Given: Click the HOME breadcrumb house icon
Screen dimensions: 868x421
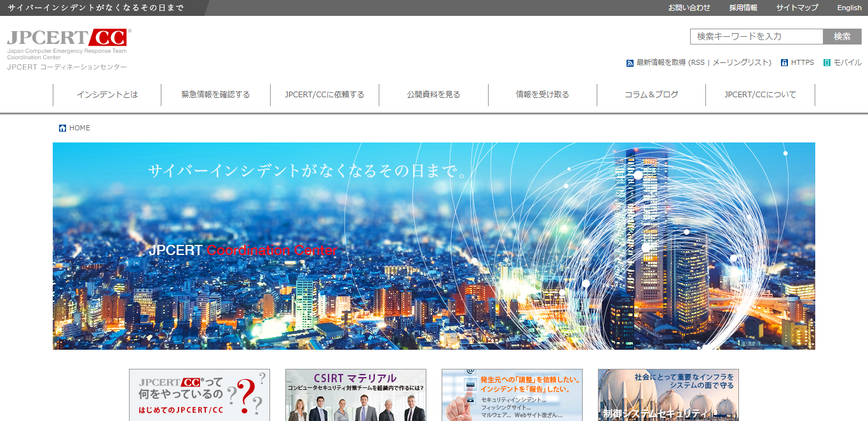Looking at the screenshot, I should point(62,128).
